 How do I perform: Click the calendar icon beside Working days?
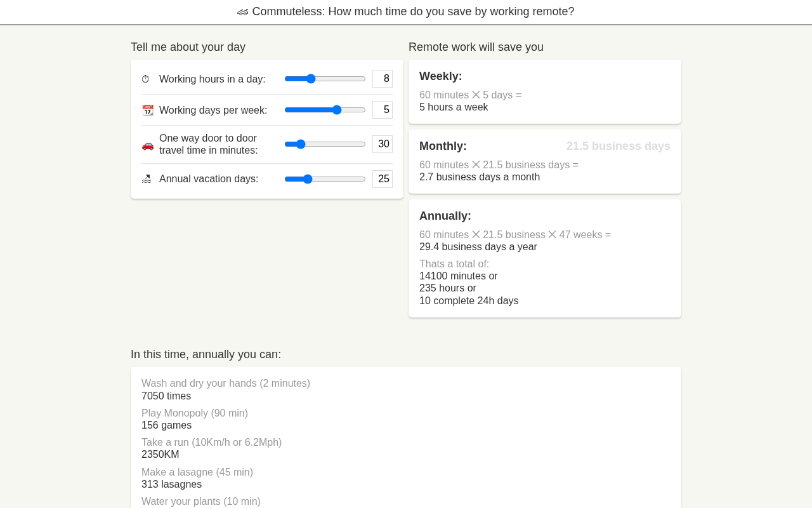148,110
